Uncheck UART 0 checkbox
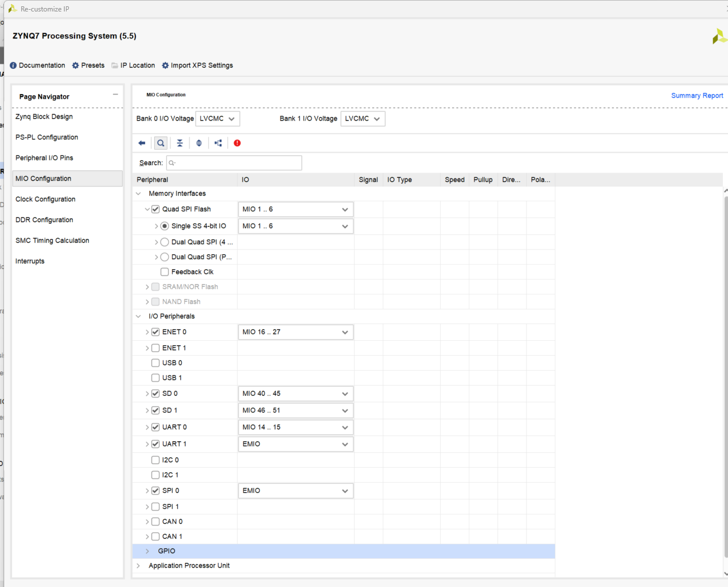The image size is (728, 587). [x=155, y=427]
